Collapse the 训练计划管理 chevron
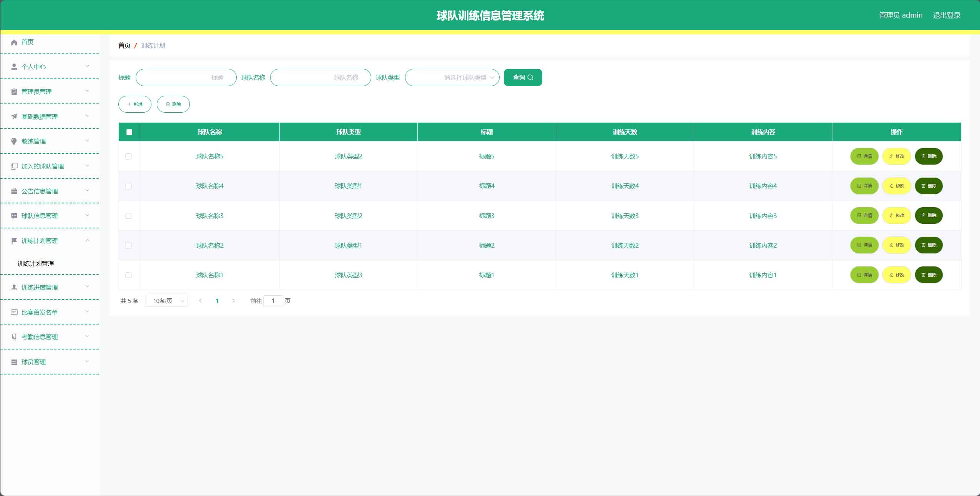This screenshot has height=496, width=980. tap(87, 240)
